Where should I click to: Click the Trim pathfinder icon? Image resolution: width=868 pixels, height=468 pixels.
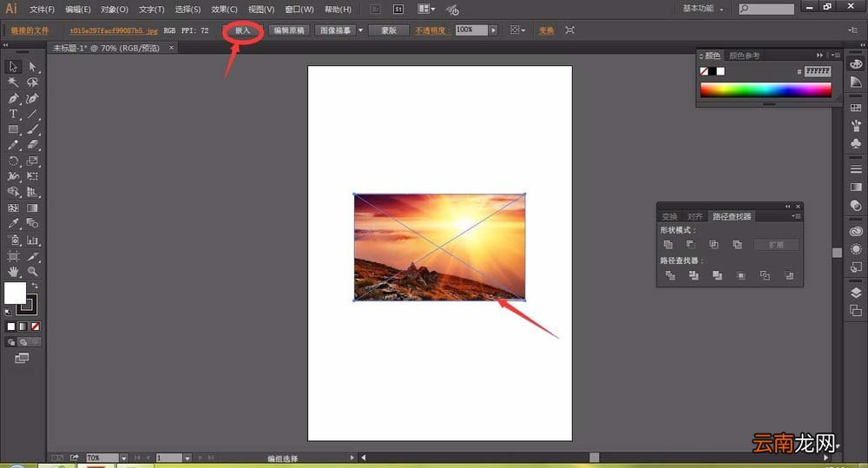pyautogui.click(x=694, y=275)
